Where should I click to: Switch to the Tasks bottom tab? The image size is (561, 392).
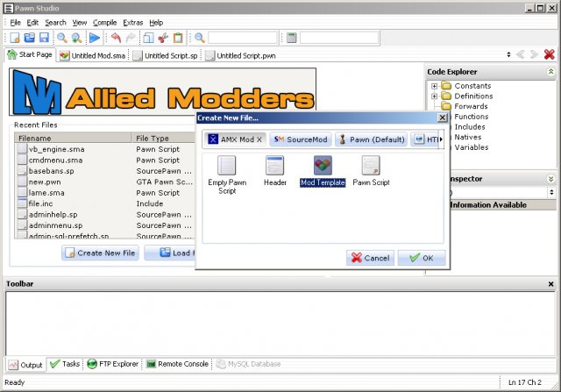point(65,364)
